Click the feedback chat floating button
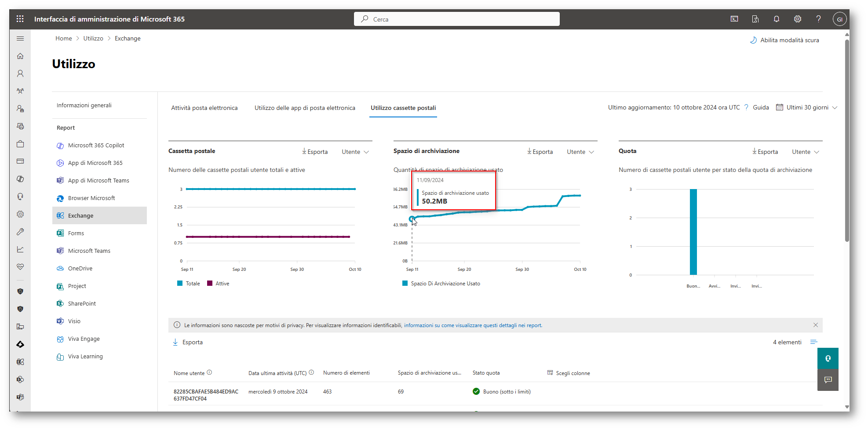Viewport: 868px width, 430px height. pos(828,380)
